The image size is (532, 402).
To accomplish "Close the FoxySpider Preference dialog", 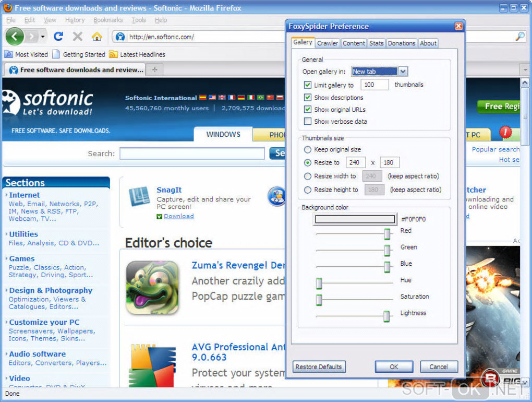I will (x=458, y=26).
